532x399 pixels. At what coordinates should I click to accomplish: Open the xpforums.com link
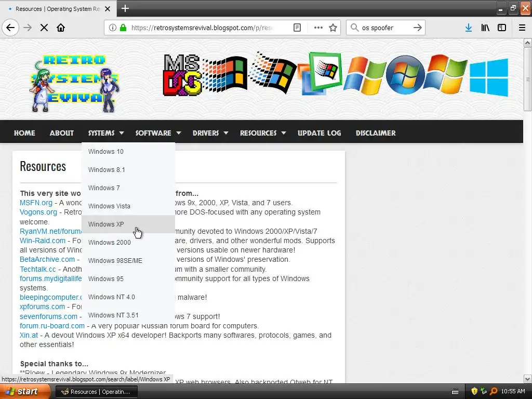click(x=42, y=307)
